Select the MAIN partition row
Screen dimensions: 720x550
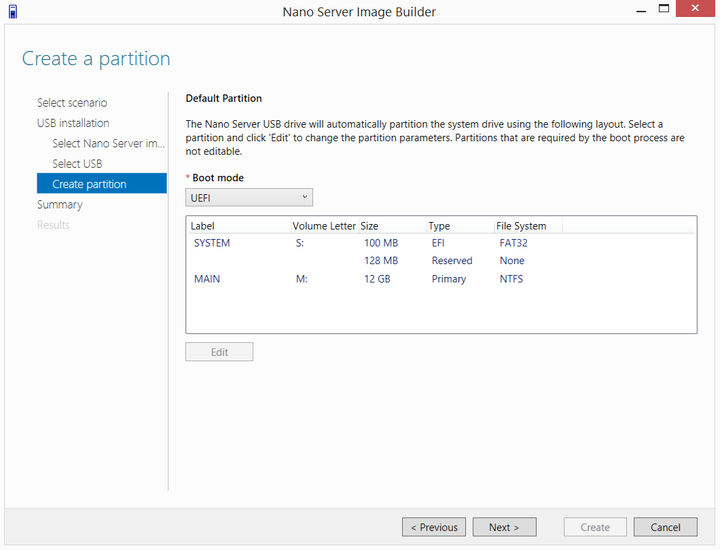(441, 279)
